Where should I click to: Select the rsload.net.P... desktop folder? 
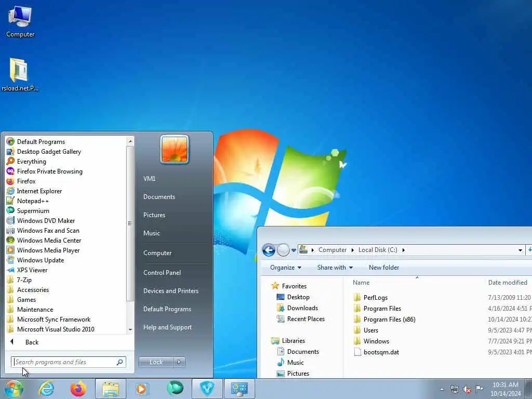20,75
